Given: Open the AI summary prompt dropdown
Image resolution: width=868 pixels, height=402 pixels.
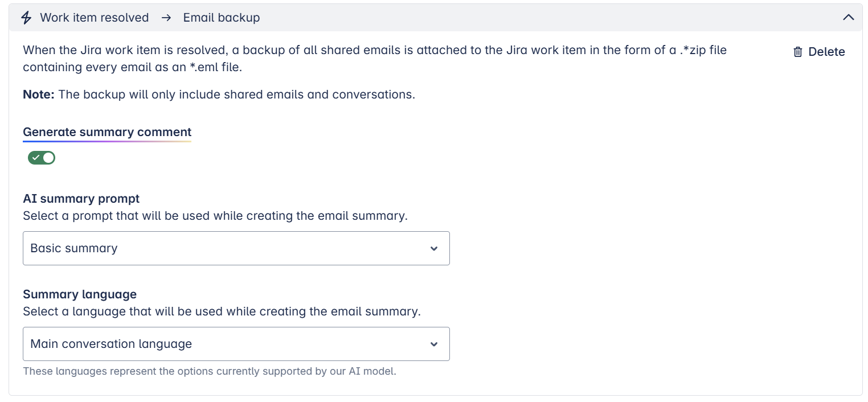Looking at the screenshot, I should [x=236, y=248].
